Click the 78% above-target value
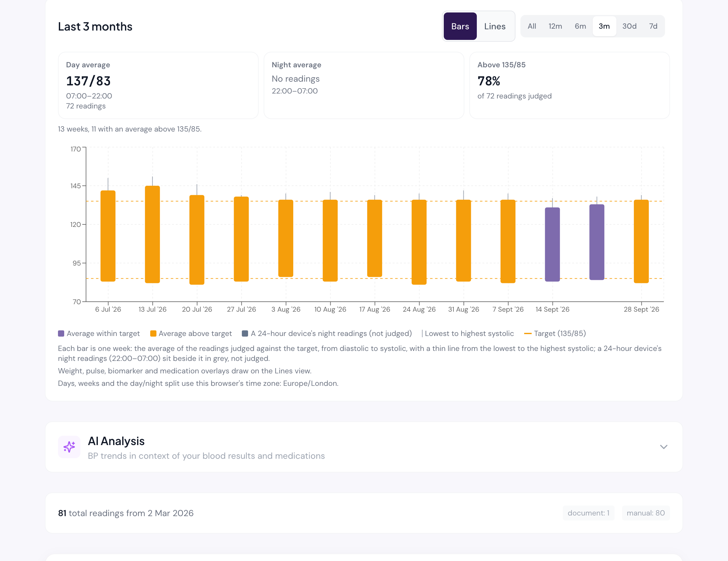 [489, 81]
